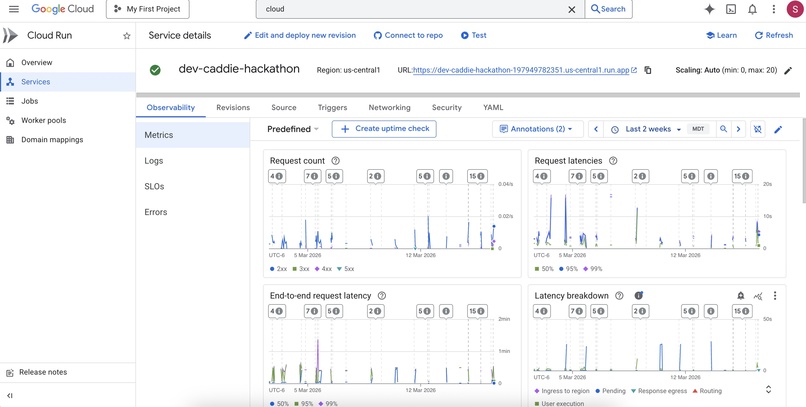Click annotation marker 7 on Request latencies chart
806x407 pixels.
(578, 176)
